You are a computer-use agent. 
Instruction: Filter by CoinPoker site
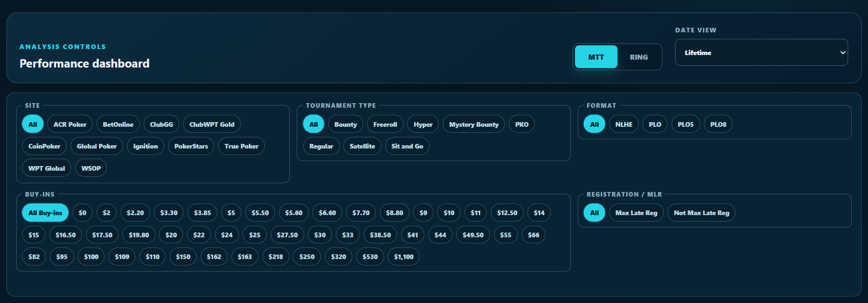click(44, 146)
